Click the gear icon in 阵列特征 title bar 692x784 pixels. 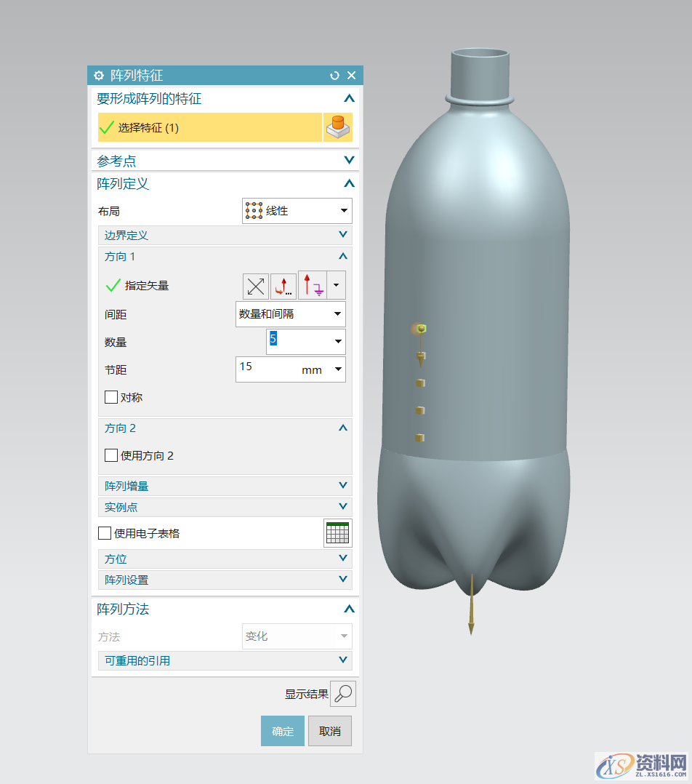pyautogui.click(x=99, y=75)
